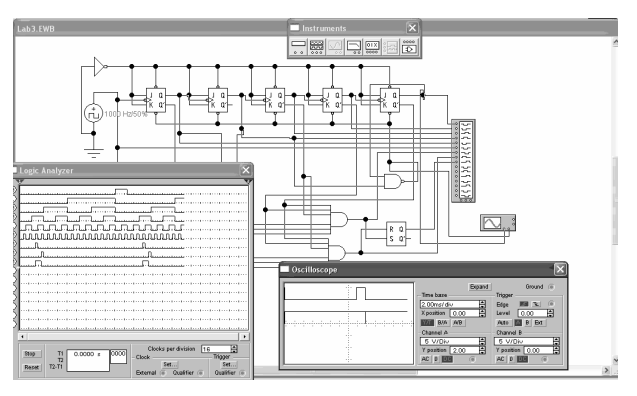Adjust the trigger Level stepper
This screenshot has width=637, height=396.
click(550, 313)
